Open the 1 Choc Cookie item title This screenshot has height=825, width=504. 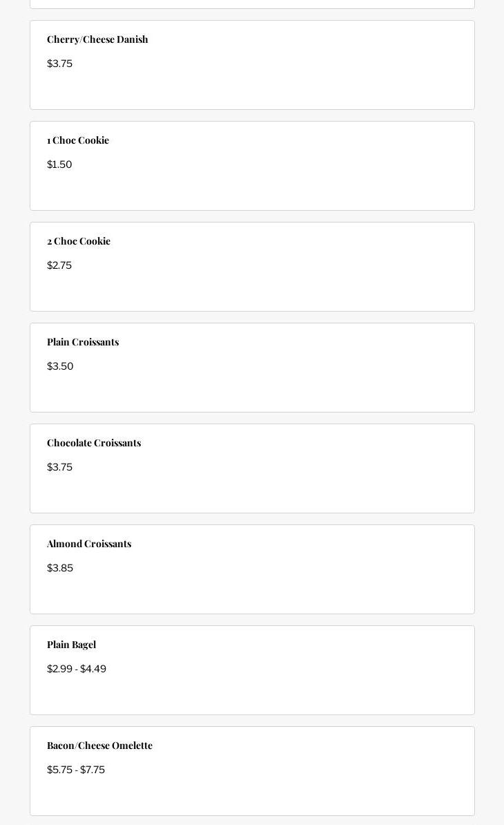click(x=78, y=140)
